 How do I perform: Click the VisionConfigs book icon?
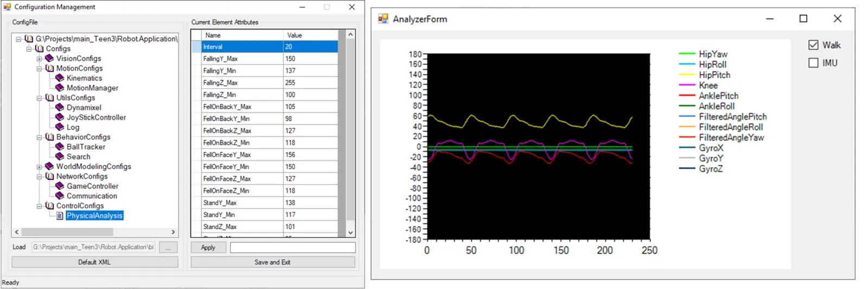pyautogui.click(x=49, y=58)
